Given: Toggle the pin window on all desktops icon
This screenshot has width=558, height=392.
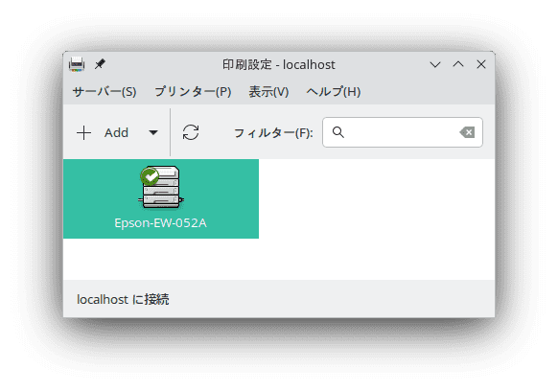Looking at the screenshot, I should tap(100, 64).
